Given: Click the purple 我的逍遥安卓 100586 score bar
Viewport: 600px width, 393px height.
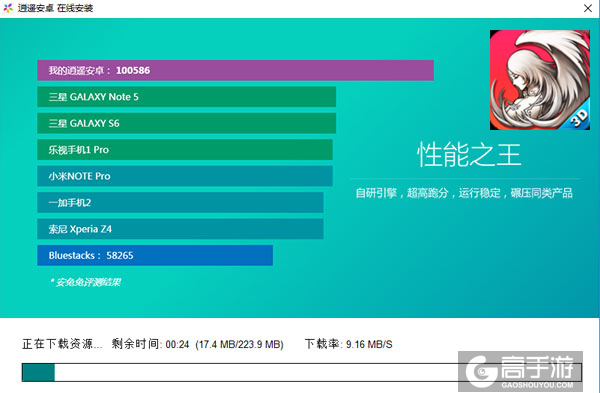Looking at the screenshot, I should tap(235, 70).
